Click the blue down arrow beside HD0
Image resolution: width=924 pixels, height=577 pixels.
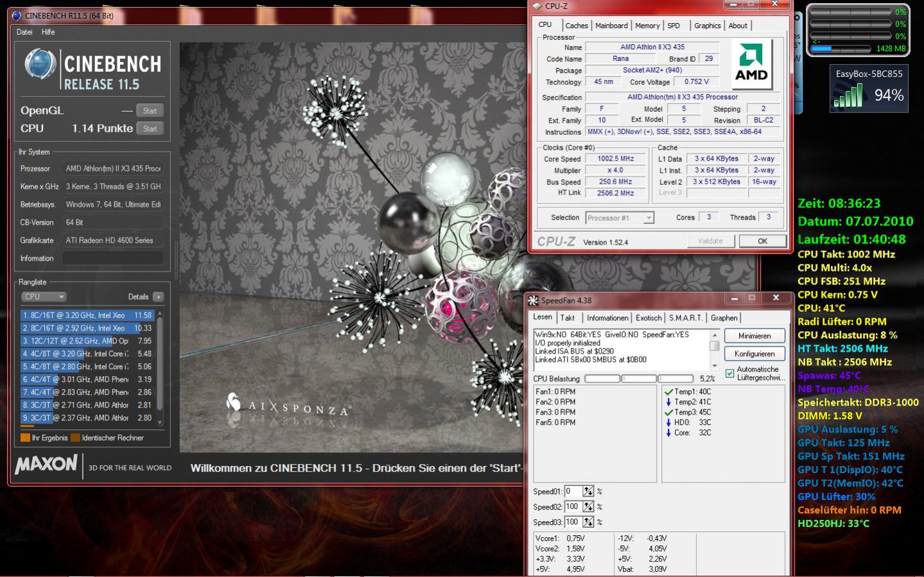point(668,422)
